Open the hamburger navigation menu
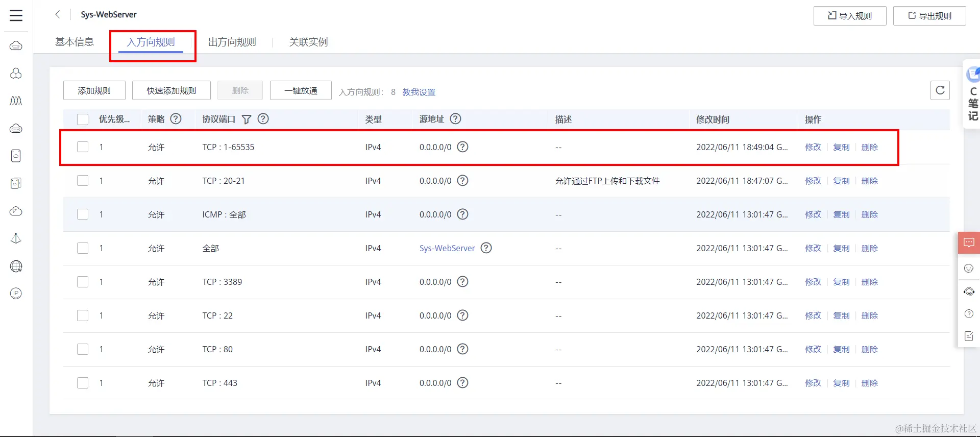The image size is (980, 437). pyautogui.click(x=16, y=16)
